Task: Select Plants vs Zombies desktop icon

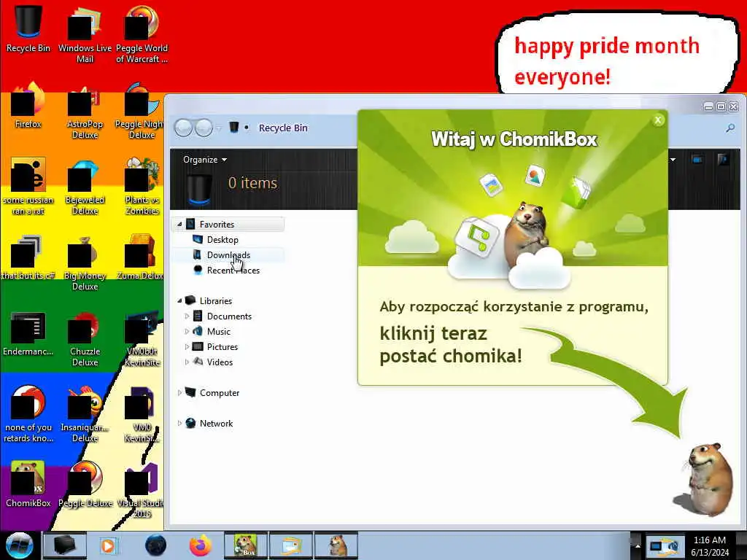Action: pos(142,187)
